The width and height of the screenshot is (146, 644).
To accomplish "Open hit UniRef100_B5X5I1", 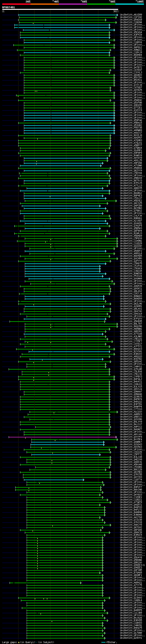I will point(131,80).
